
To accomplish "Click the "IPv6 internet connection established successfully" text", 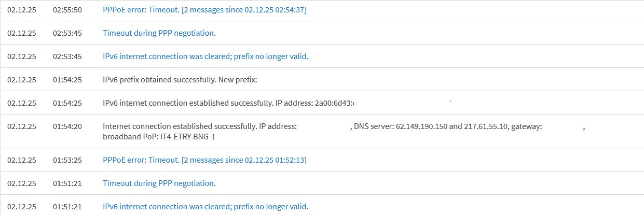I will point(187,103).
